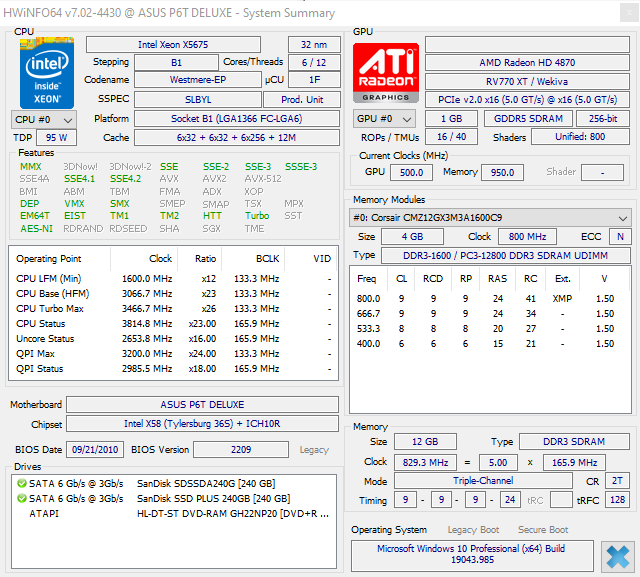
Task: Select the HL-DT-ST DVD-RAM drive entry
Action: point(173,513)
